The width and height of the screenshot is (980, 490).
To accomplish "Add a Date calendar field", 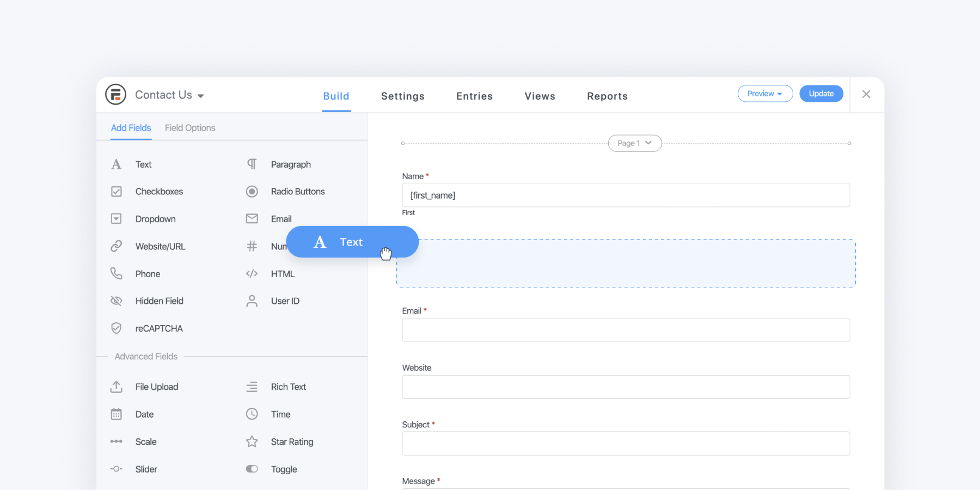I will pyautogui.click(x=144, y=414).
